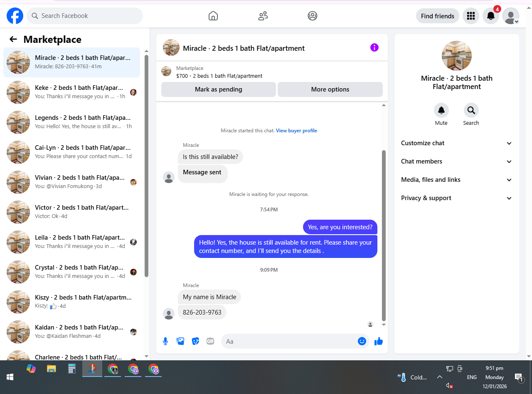Click $700 Marketplace listing text
This screenshot has height=394, width=532.
[x=219, y=76]
